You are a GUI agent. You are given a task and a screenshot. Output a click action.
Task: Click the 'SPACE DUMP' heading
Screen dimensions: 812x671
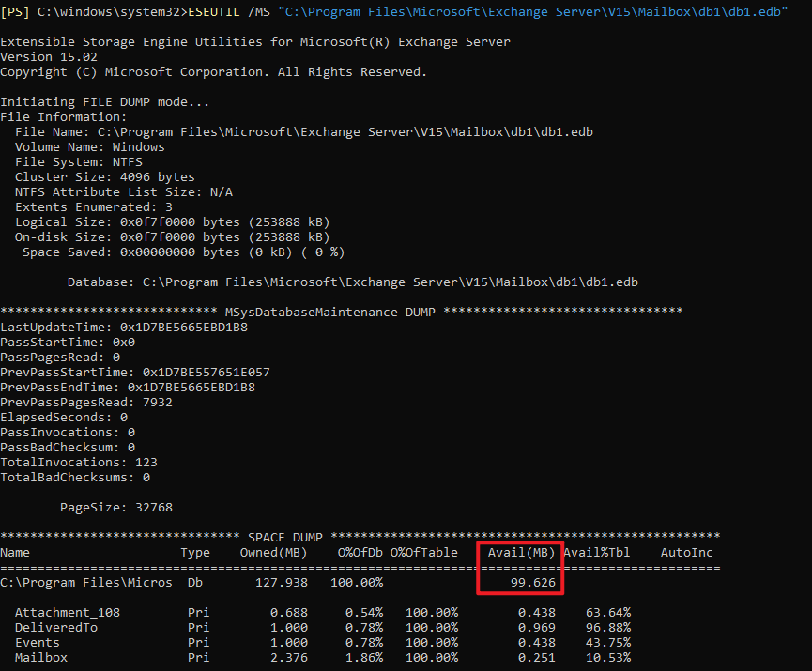285,538
